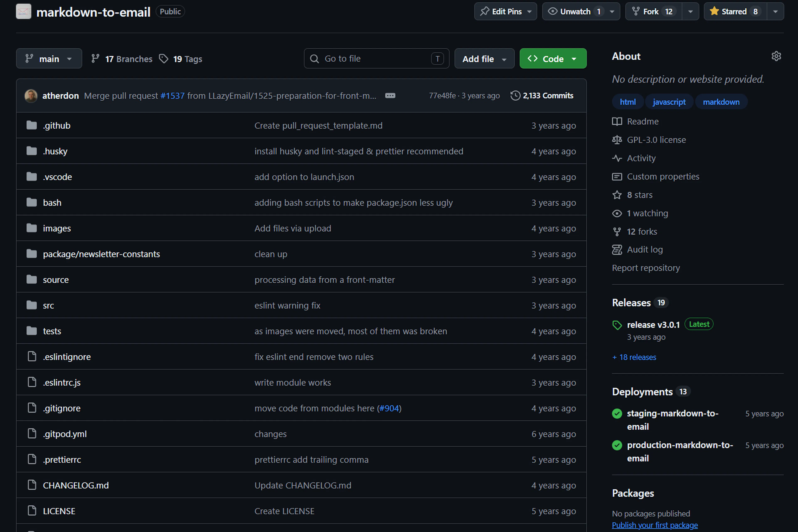This screenshot has width=798, height=532.
Task: Click the LICENSE file icon
Action: pyautogui.click(x=32, y=511)
